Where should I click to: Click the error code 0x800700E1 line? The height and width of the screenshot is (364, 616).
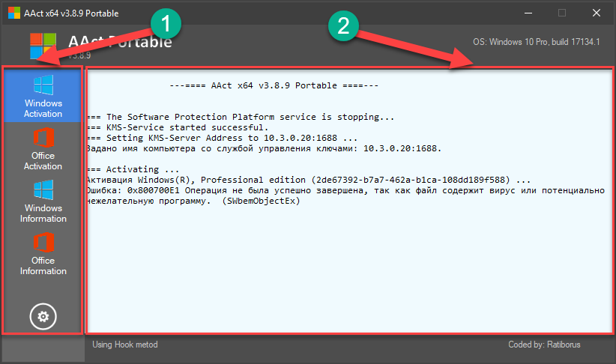tap(345, 190)
